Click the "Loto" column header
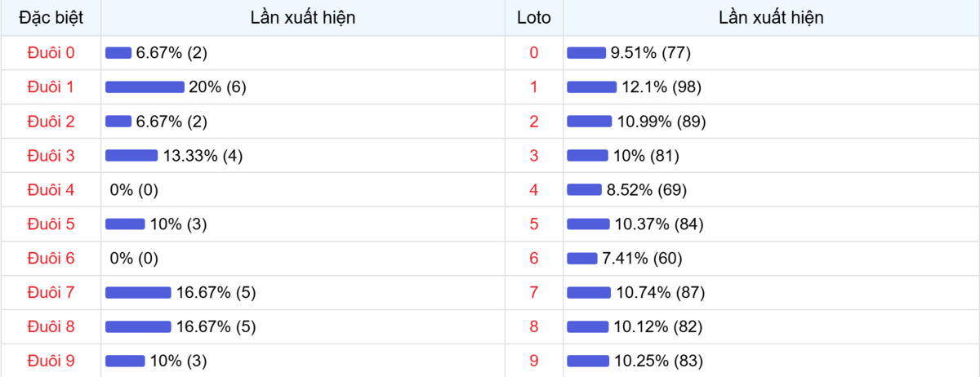The height and width of the screenshot is (377, 980). point(534,17)
